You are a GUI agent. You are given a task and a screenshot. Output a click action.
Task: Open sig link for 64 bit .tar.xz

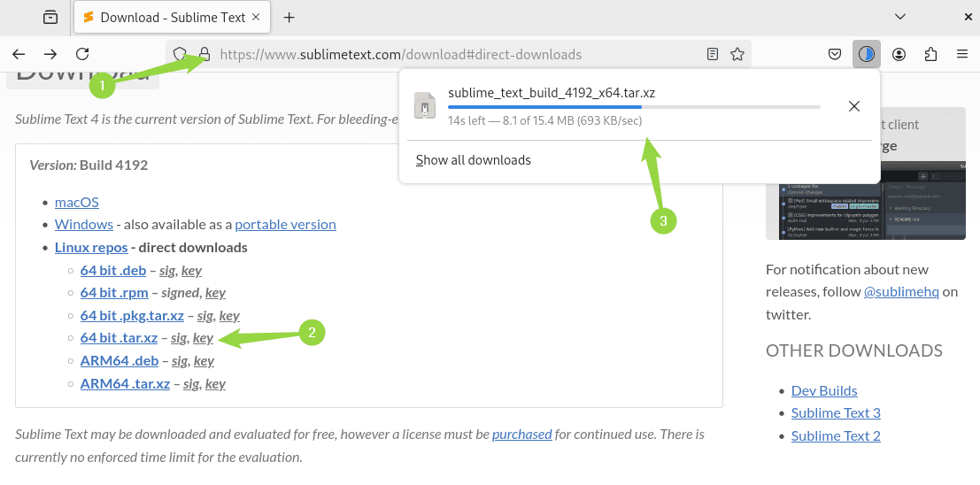pyautogui.click(x=179, y=338)
